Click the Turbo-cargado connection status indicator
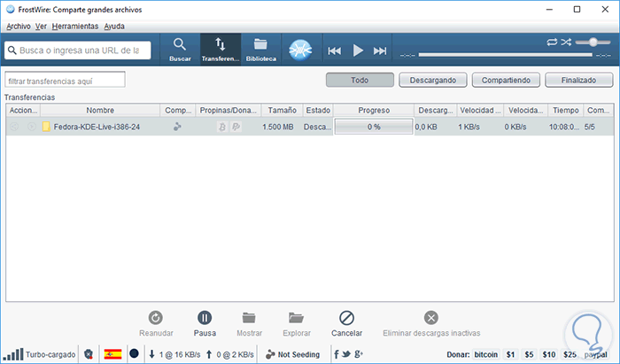 [39, 354]
